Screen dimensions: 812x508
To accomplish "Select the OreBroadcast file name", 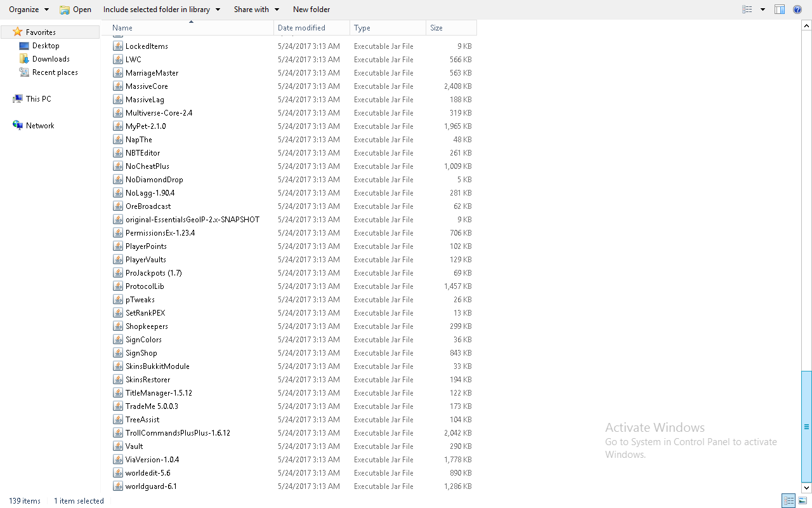I will [148, 206].
